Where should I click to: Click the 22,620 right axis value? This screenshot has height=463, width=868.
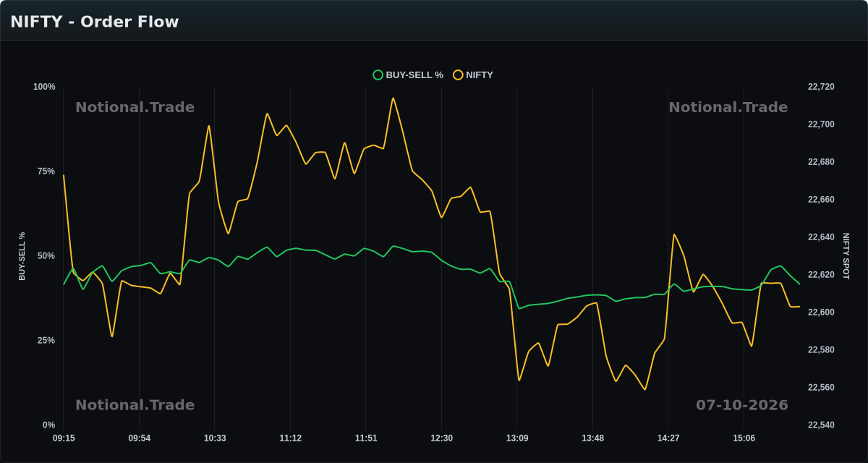click(x=821, y=275)
